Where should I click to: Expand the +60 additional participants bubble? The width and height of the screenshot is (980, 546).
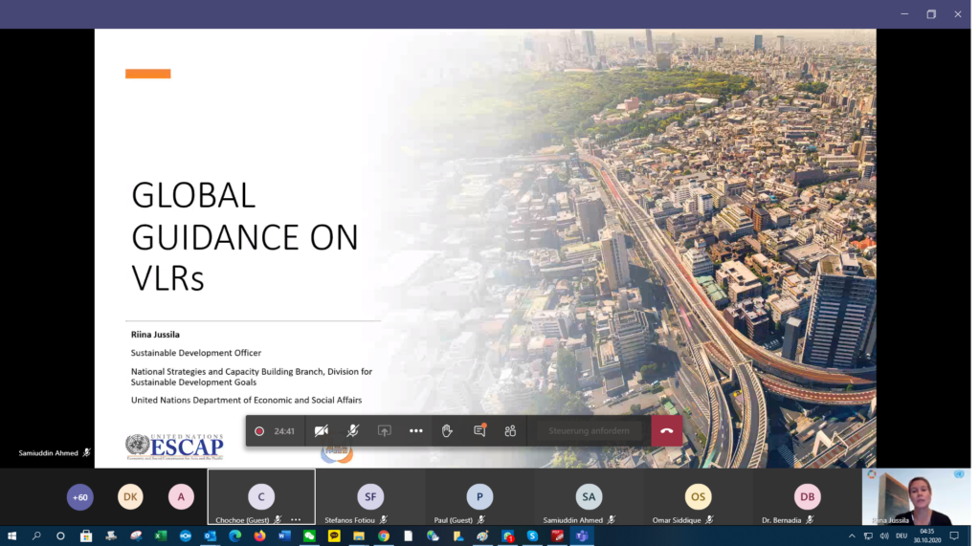click(x=80, y=496)
